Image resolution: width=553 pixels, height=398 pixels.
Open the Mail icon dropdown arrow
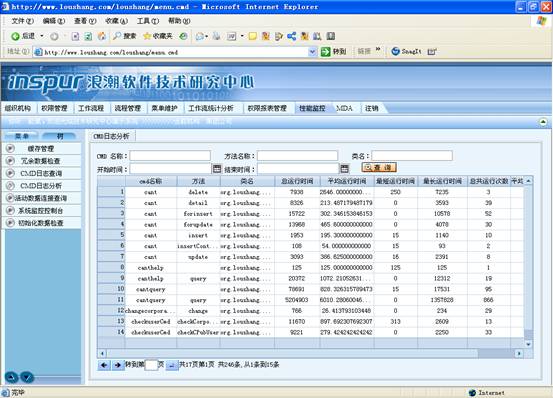pyautogui.click(x=206, y=36)
